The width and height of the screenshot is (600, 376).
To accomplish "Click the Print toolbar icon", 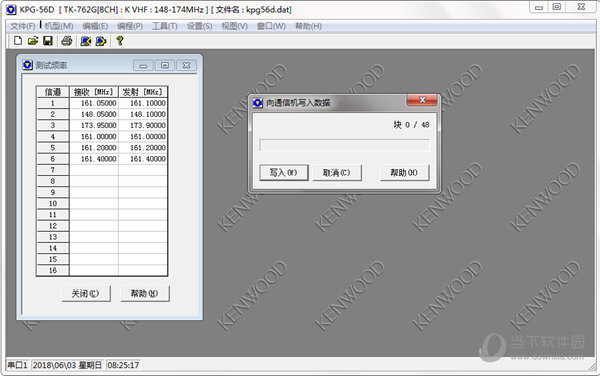I will coord(67,41).
